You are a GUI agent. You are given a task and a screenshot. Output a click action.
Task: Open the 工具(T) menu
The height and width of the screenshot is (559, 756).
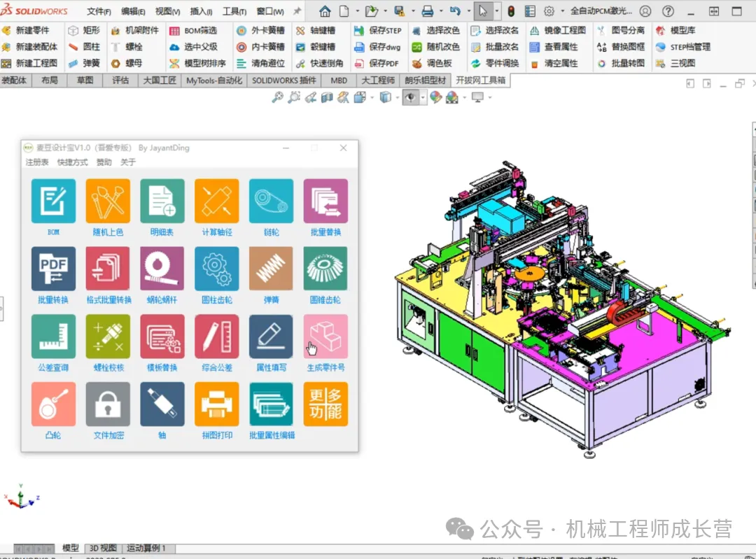pyautogui.click(x=234, y=11)
